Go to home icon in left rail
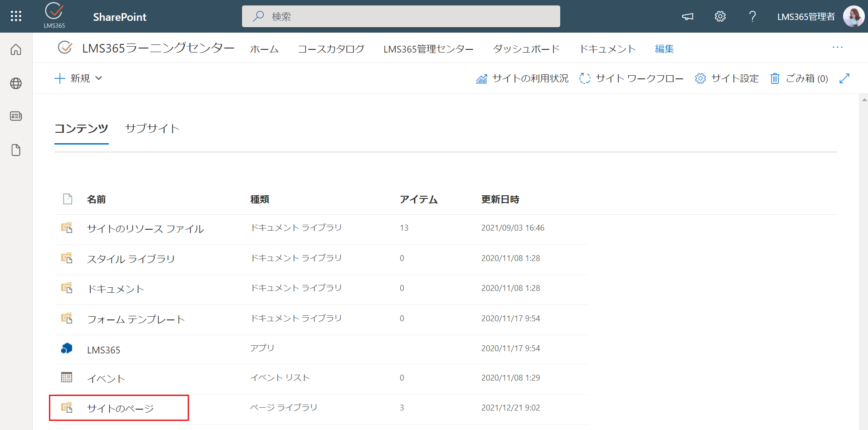This screenshot has width=868, height=430. click(x=16, y=49)
